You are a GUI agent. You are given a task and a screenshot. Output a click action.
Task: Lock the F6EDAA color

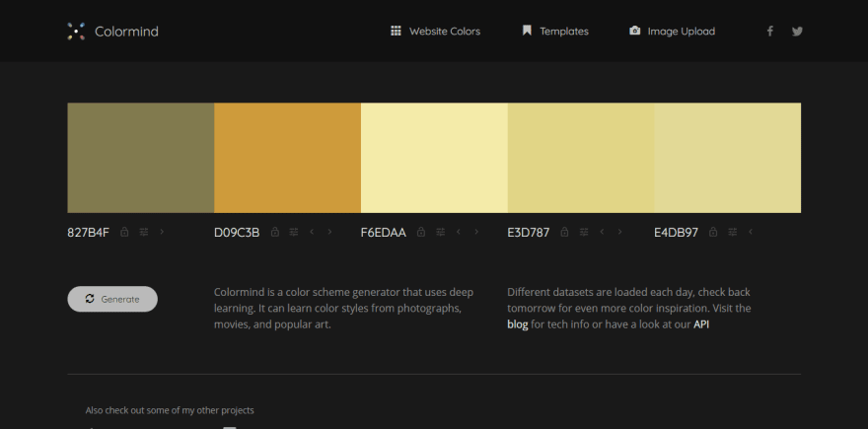pyautogui.click(x=421, y=232)
